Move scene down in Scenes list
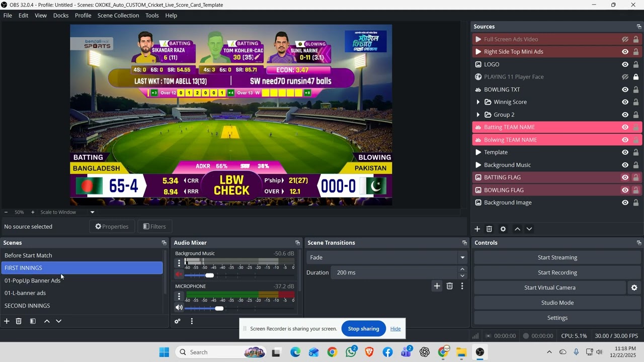Image resolution: width=644 pixels, height=362 pixels. click(59, 321)
